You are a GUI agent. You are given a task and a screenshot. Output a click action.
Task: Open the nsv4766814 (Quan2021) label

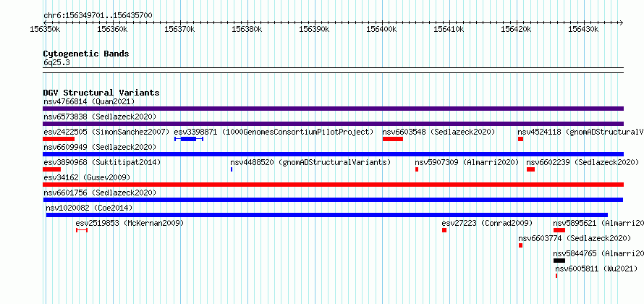tap(89, 101)
